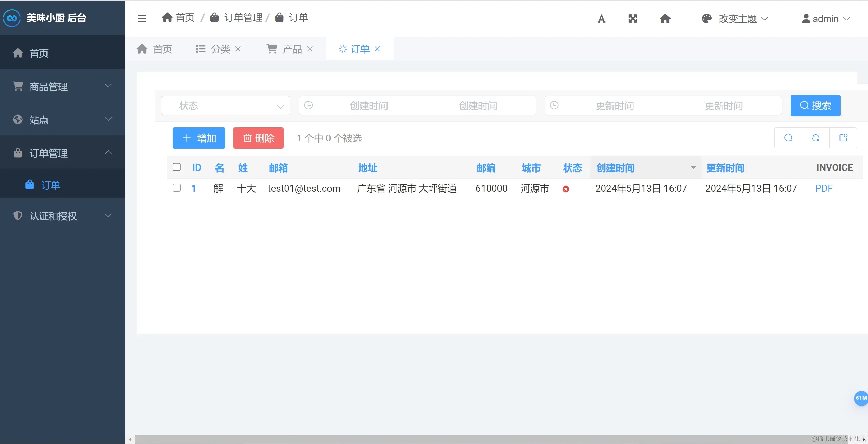The image size is (868, 444).
Task: Click the 创建时间 start date field
Action: pyautogui.click(x=369, y=106)
